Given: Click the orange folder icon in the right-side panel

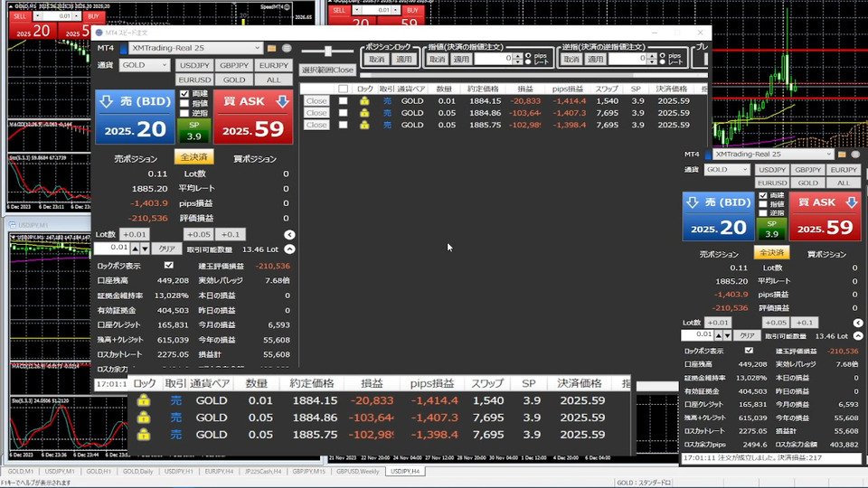Looking at the screenshot, I should point(842,155).
